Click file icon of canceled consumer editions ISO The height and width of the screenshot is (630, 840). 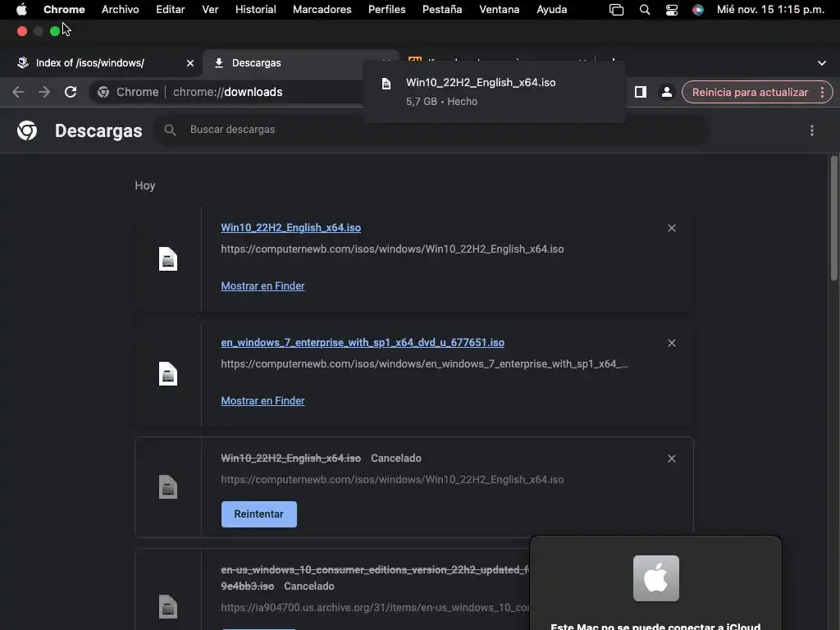click(167, 607)
